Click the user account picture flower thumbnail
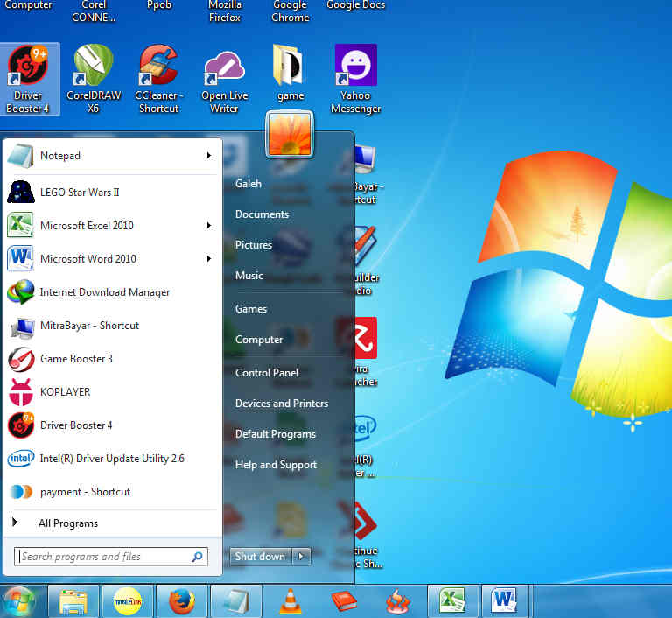Screen dimensions: 672x618 (290, 135)
